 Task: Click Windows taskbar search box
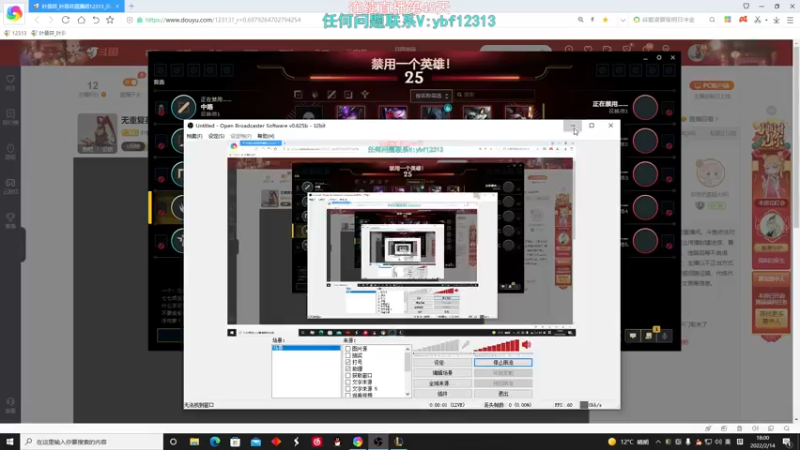pos(92,442)
